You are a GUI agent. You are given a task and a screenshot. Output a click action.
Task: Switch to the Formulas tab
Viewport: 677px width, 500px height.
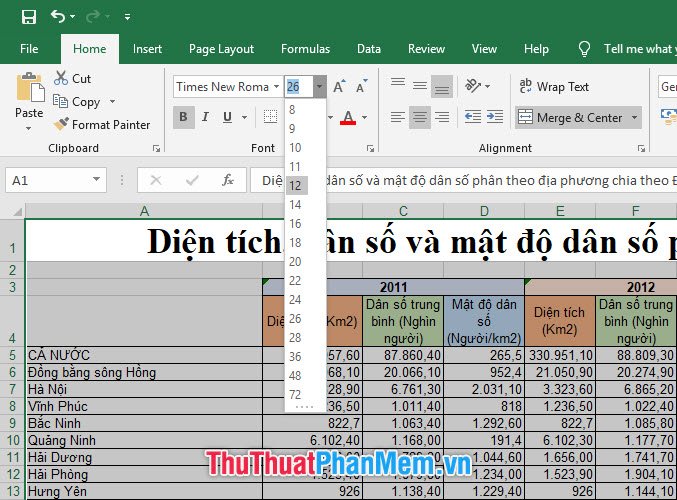pos(305,49)
